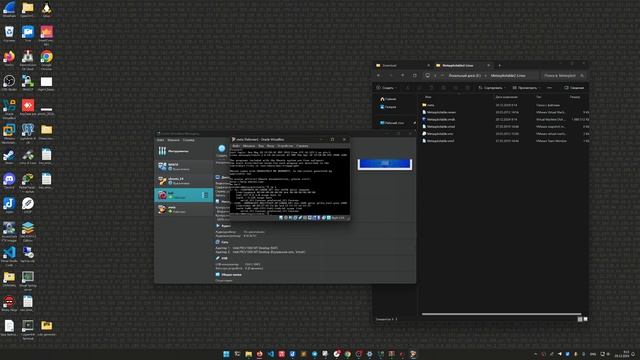
Task: Launch Zoom from the desktop
Action: pos(28,33)
